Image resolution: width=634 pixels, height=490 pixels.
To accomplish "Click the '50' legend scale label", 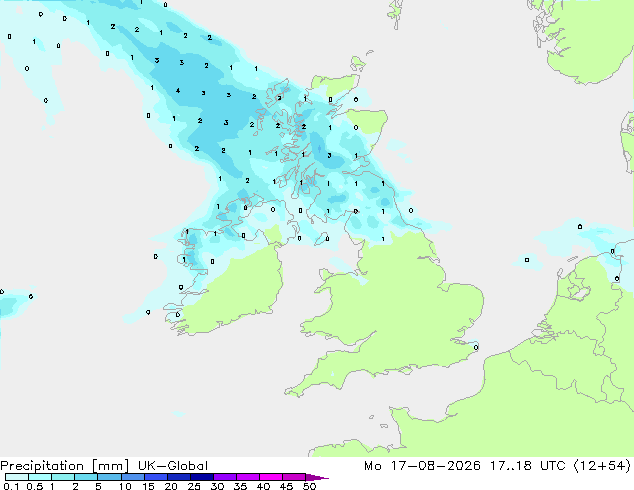I will click(x=309, y=486).
